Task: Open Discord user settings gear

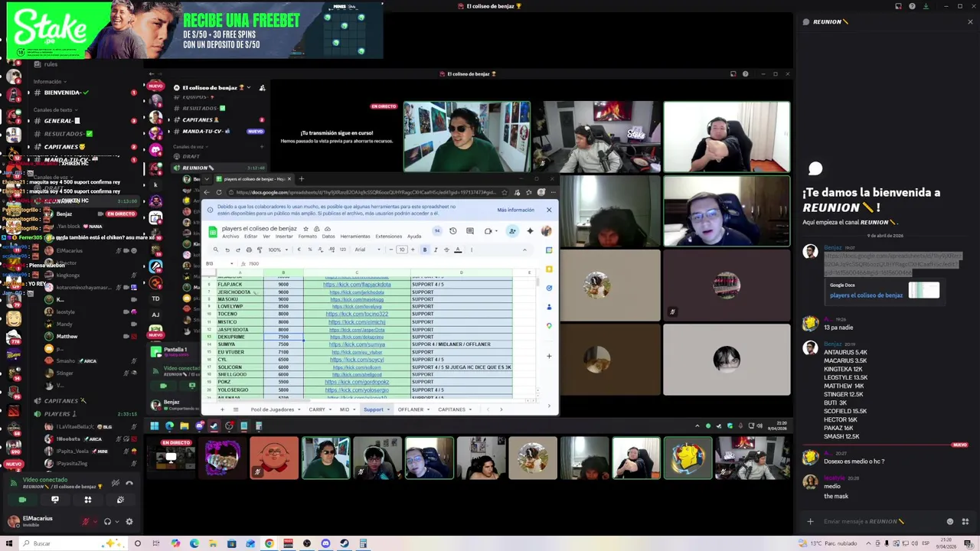Action: 129,522
